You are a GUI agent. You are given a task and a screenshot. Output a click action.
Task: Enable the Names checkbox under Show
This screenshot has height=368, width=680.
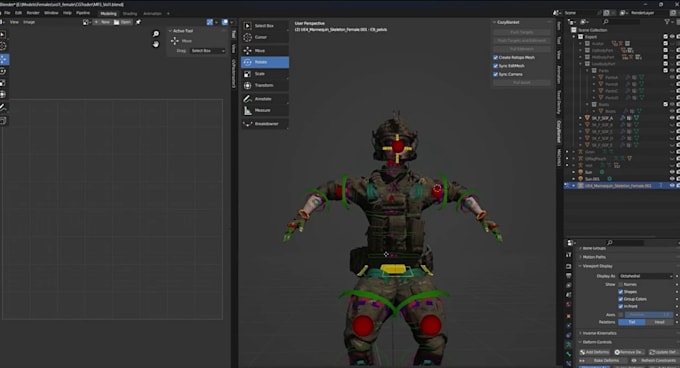[x=621, y=284]
